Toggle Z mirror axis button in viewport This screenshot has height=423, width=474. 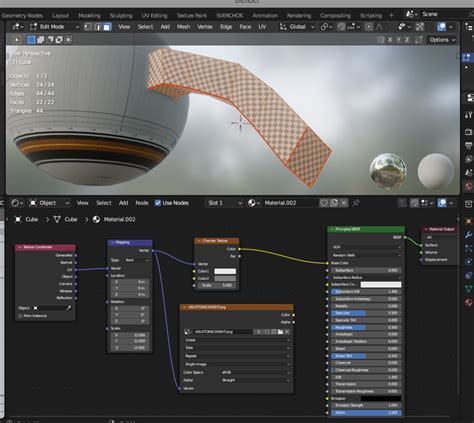coord(407,40)
